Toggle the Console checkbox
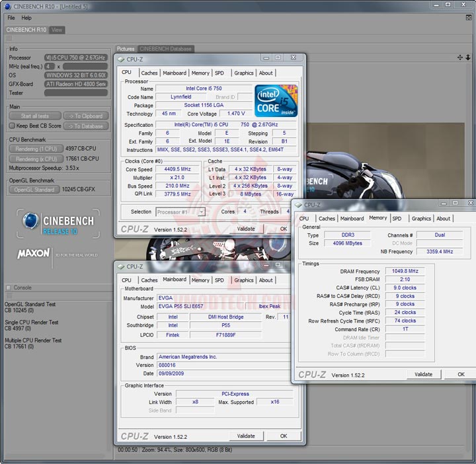Image resolution: width=476 pixels, height=464 pixels. point(9,288)
